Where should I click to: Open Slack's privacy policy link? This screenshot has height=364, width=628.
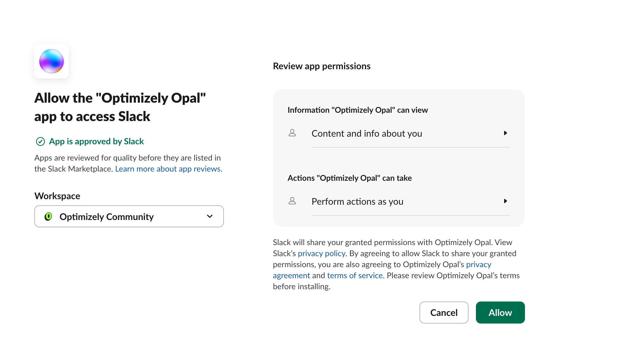pyautogui.click(x=321, y=253)
